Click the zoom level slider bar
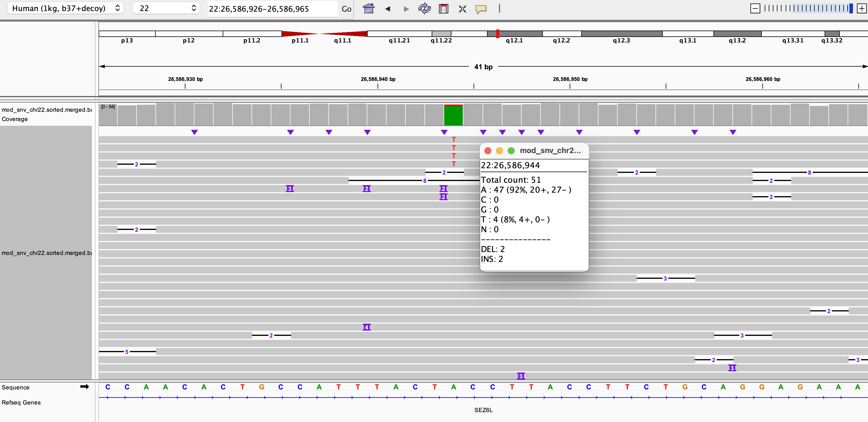Viewport: 868px width, 422px height. pos(808,8)
